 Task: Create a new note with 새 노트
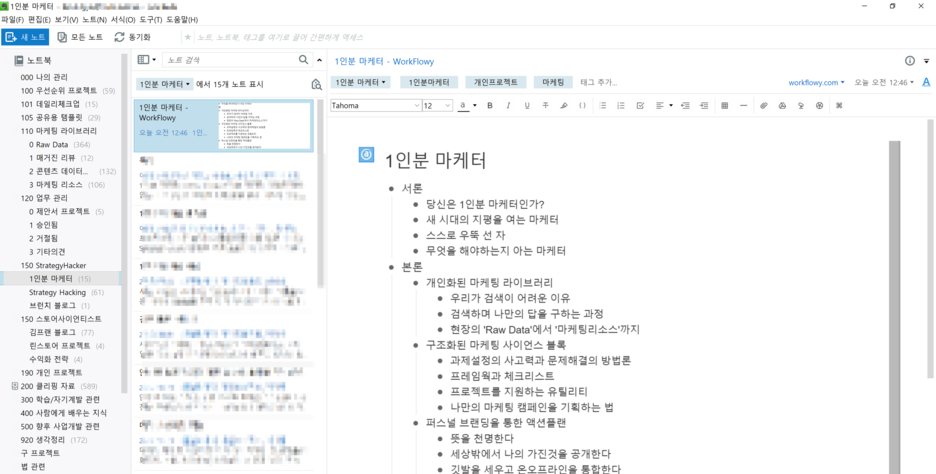25,37
